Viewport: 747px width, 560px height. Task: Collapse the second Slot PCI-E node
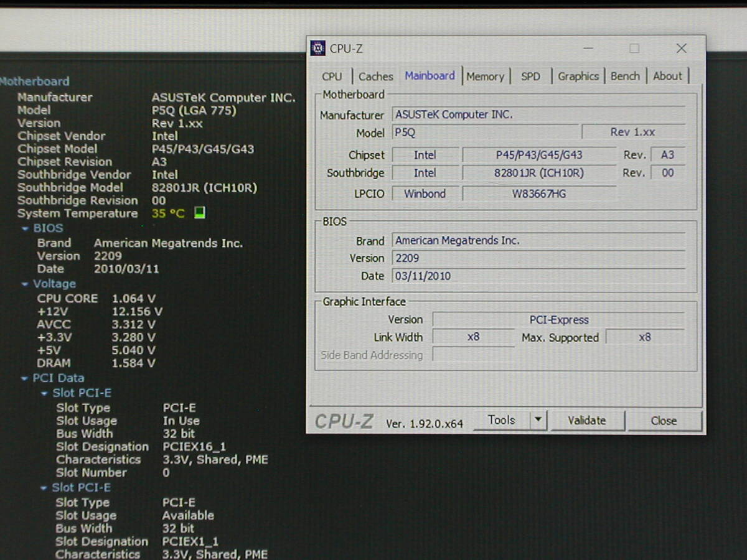[x=44, y=488]
